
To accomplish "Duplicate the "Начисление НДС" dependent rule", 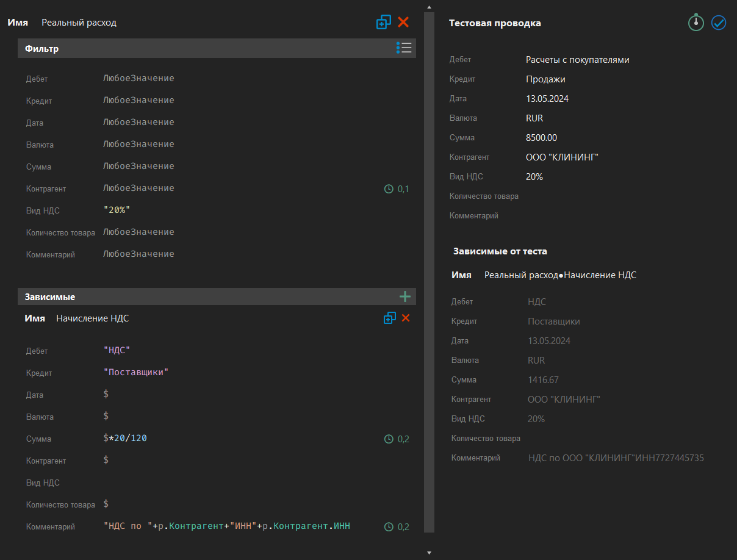I will (390, 318).
